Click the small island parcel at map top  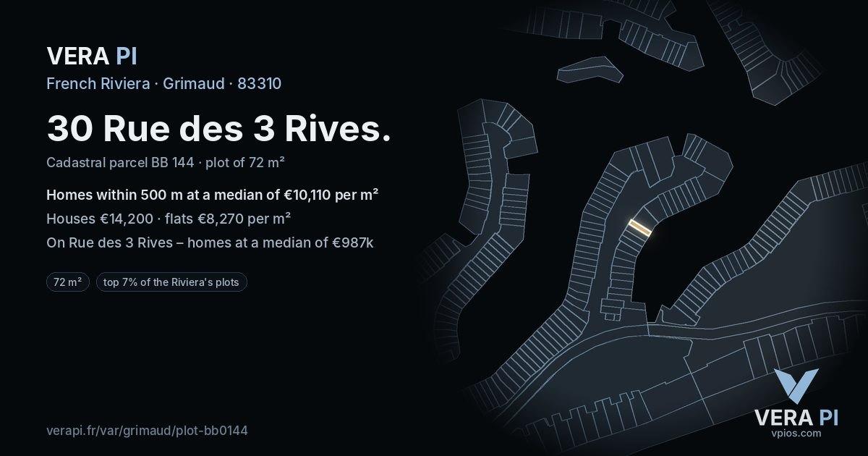coord(590,71)
